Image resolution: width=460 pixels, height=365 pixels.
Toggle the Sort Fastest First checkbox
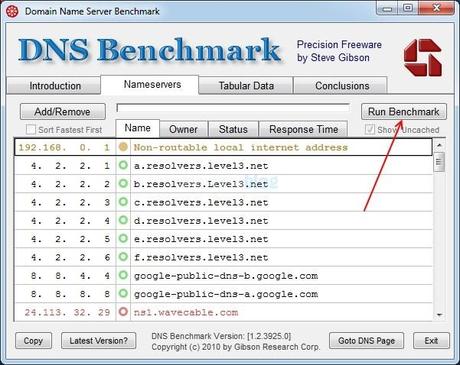point(31,129)
